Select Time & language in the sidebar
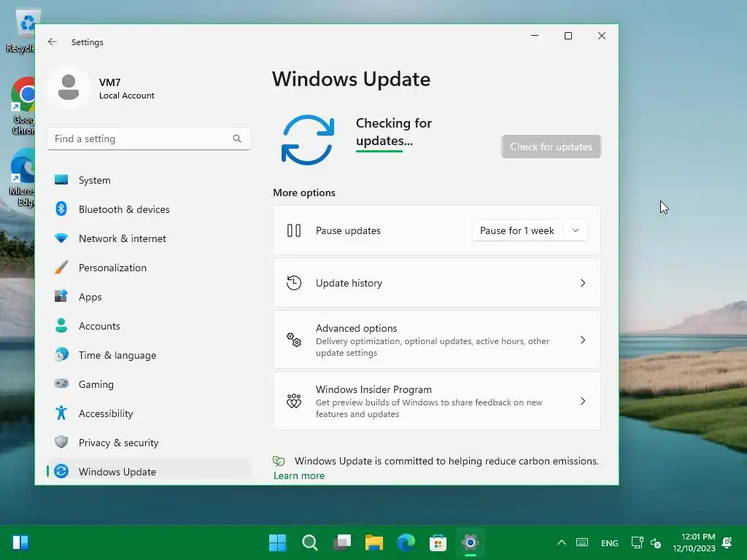Screen dimensions: 747x560 (x=148, y=355)
